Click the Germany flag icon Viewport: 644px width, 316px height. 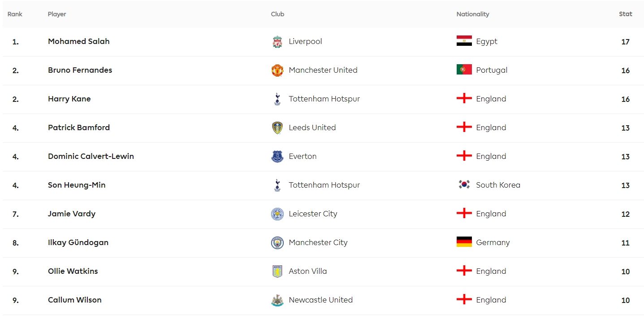pyautogui.click(x=464, y=242)
